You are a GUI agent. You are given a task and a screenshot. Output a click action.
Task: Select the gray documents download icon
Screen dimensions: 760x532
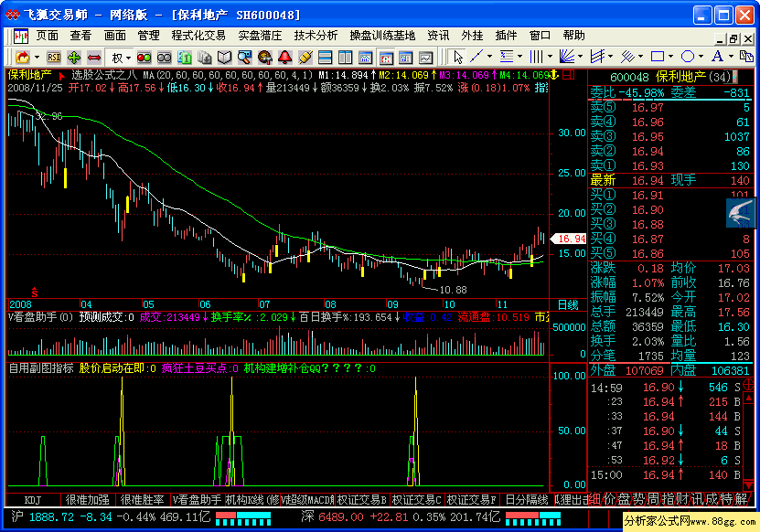(205, 58)
